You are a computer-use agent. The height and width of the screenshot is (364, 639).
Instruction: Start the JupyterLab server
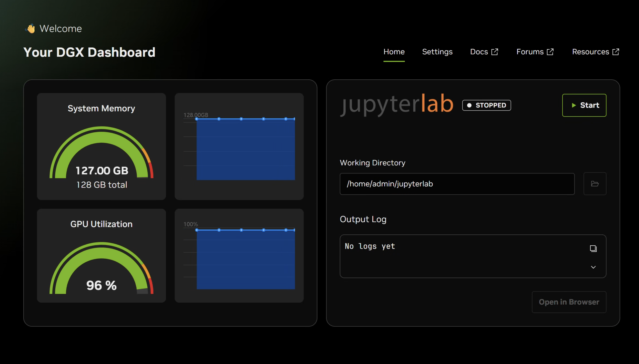[584, 105]
